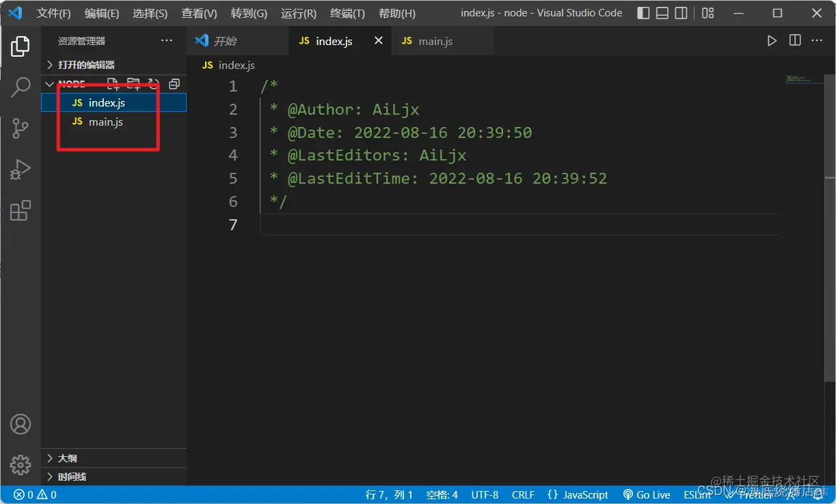The image size is (836, 504).
Task: Switch to the 开始 welcome tab
Action: (237, 41)
